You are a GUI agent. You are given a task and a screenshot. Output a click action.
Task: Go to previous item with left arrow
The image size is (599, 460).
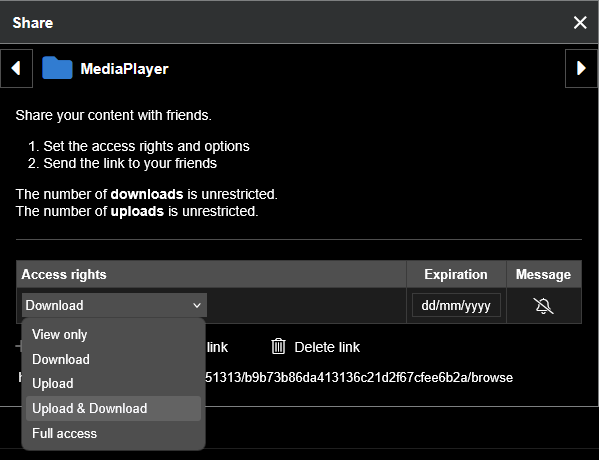point(16,68)
